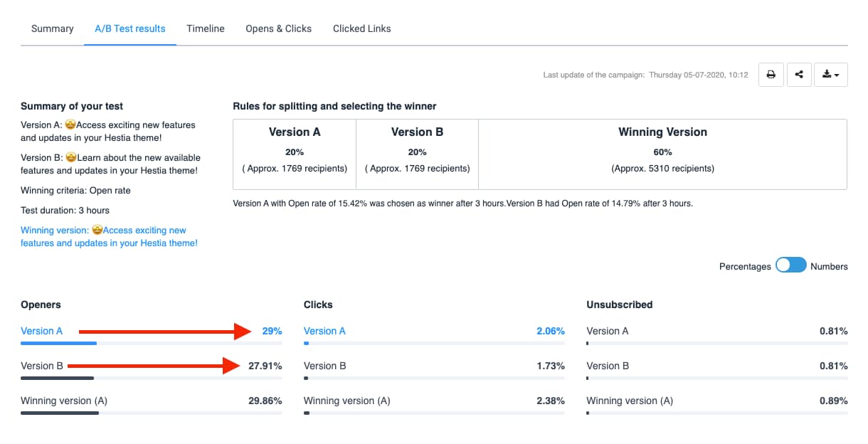Open the Timeline tab
This screenshot has width=868, height=444.
point(205,28)
